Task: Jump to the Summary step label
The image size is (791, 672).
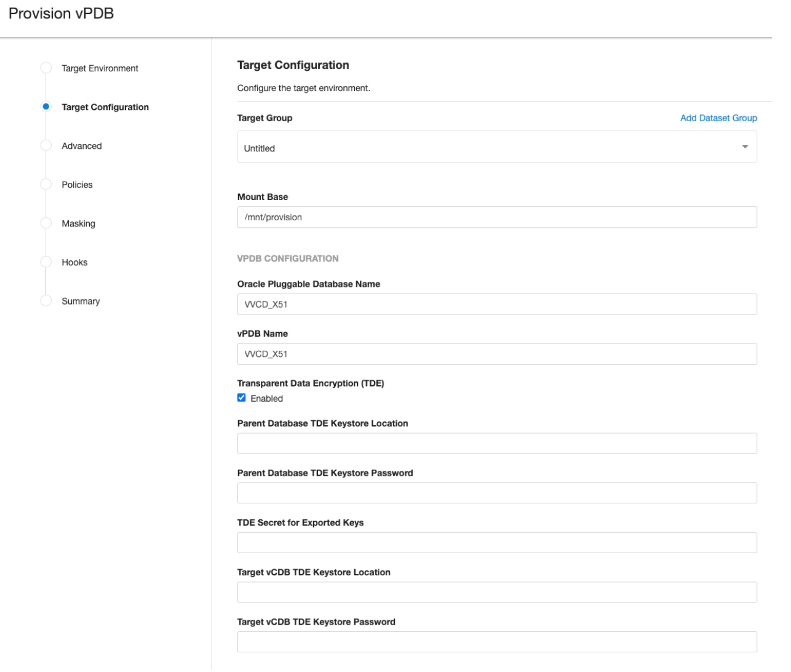Action: tap(81, 301)
